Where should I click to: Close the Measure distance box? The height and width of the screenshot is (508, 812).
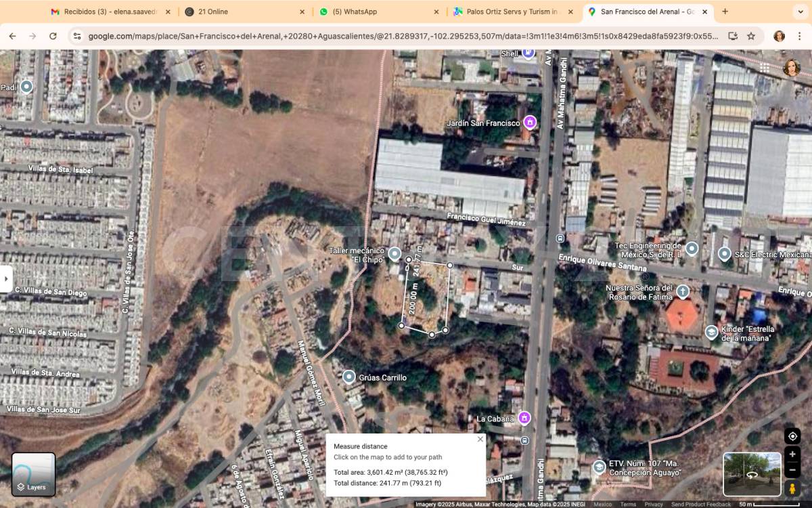click(480, 439)
